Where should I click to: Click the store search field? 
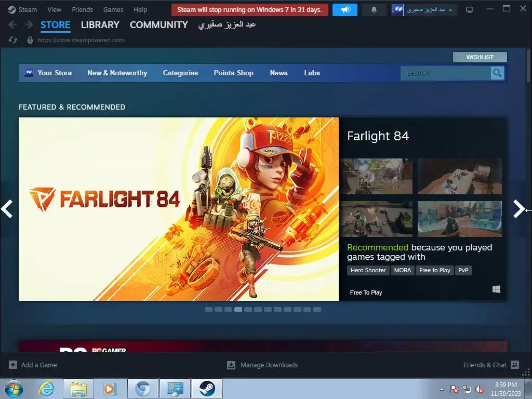point(445,73)
